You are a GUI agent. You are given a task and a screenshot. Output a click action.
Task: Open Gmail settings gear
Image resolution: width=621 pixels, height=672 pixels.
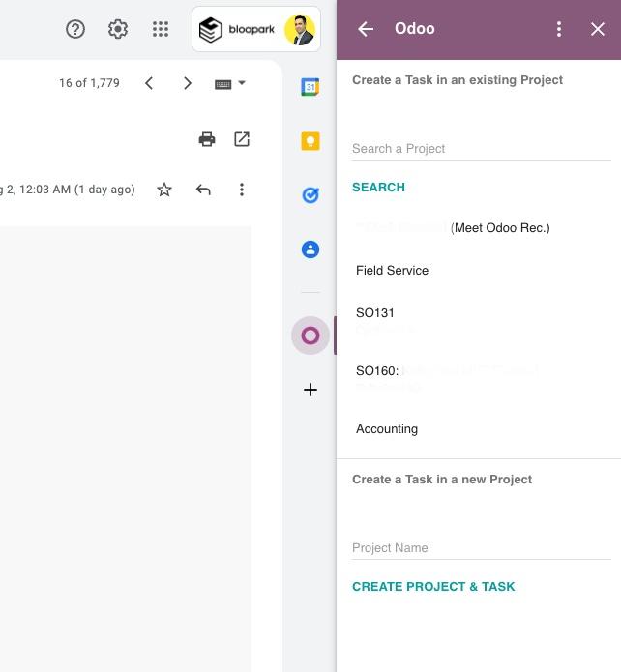pyautogui.click(x=117, y=29)
